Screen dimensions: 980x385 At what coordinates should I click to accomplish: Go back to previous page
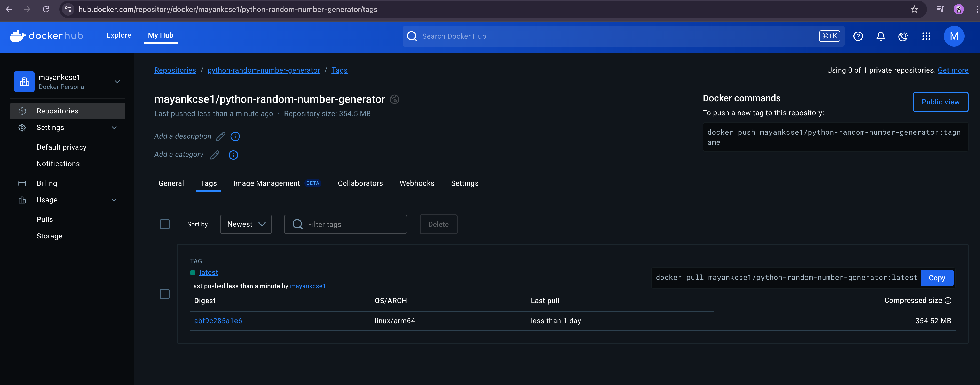[x=9, y=9]
